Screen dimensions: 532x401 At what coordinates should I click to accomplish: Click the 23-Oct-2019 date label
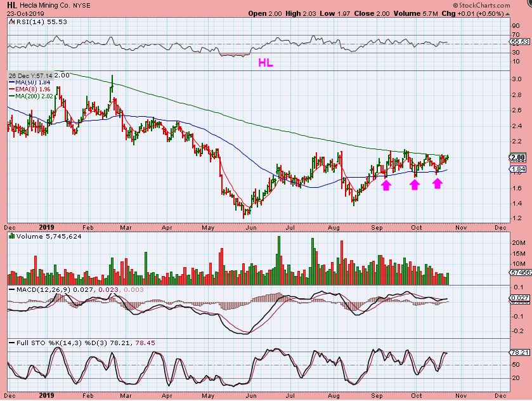tap(25, 14)
